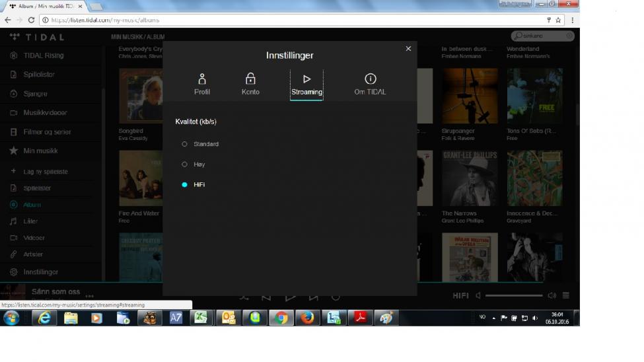
Task: Open the Konto tab in settings
Action: click(x=250, y=85)
